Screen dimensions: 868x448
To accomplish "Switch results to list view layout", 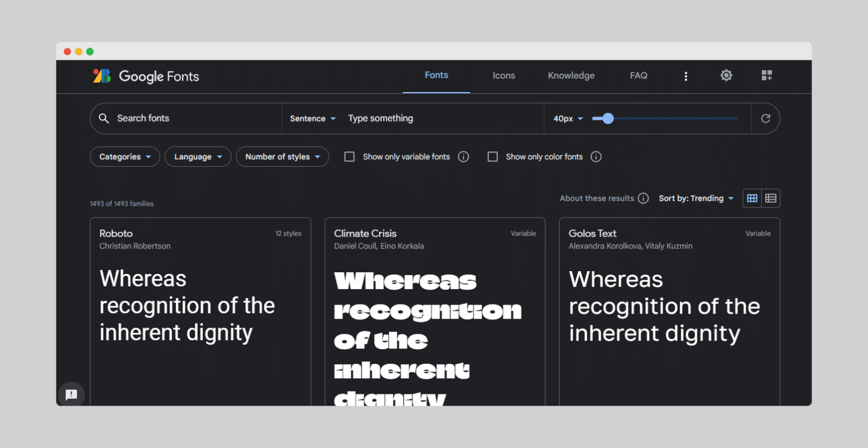I will tap(771, 198).
